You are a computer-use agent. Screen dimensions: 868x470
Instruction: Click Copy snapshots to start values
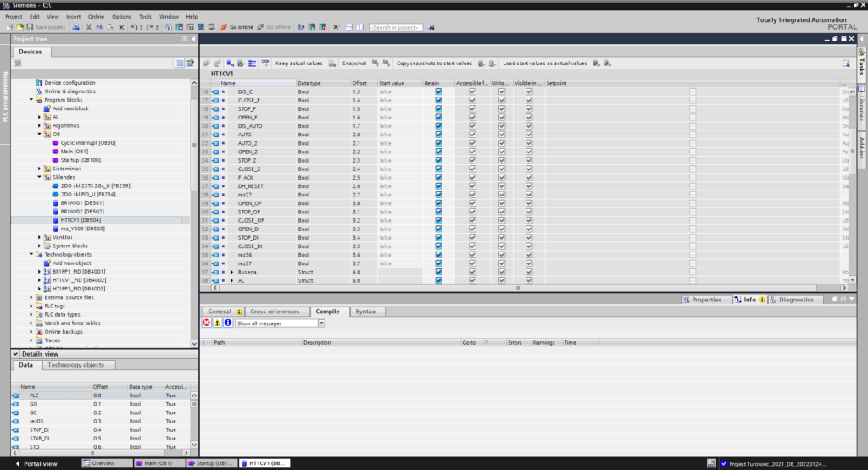point(434,63)
